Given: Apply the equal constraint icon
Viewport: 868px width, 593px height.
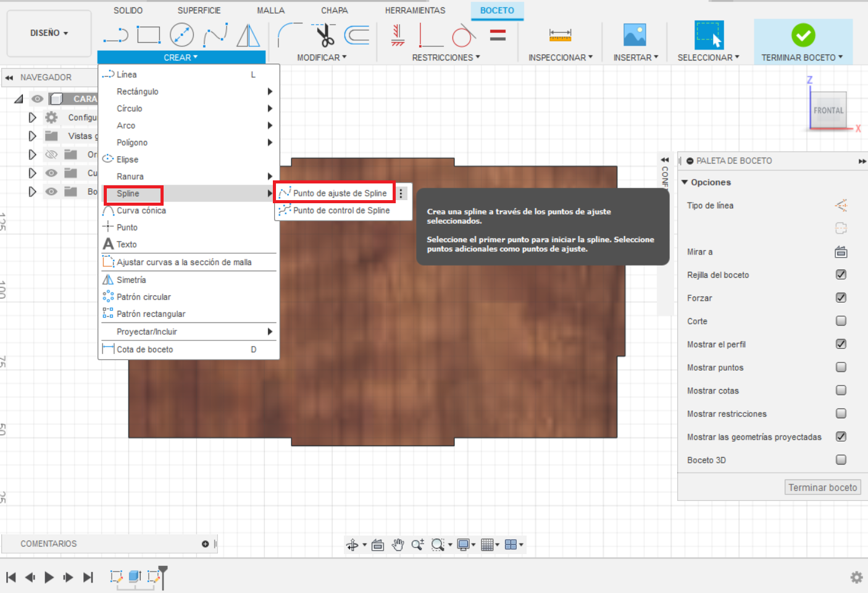Looking at the screenshot, I should (x=498, y=35).
